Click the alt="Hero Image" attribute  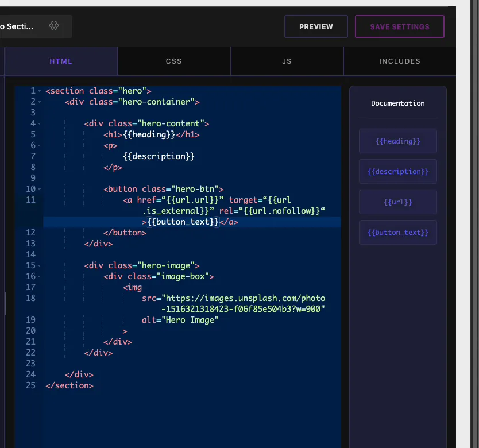tap(180, 320)
